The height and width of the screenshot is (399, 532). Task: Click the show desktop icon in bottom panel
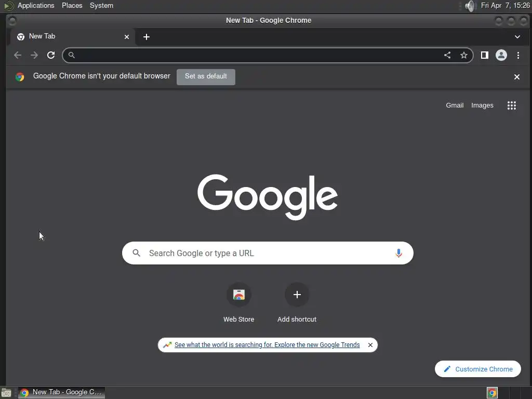[x=6, y=393]
